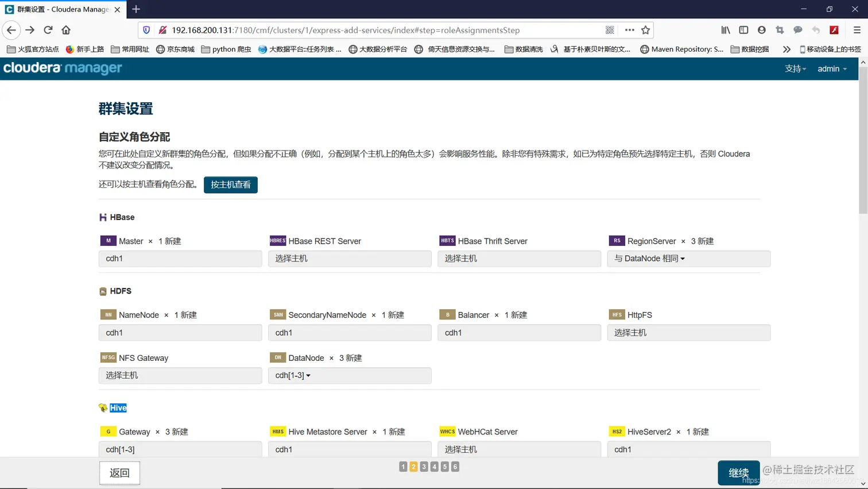Image resolution: width=868 pixels, height=489 pixels.
Task: Click the NameNode NN badge
Action: pyautogui.click(x=108, y=315)
